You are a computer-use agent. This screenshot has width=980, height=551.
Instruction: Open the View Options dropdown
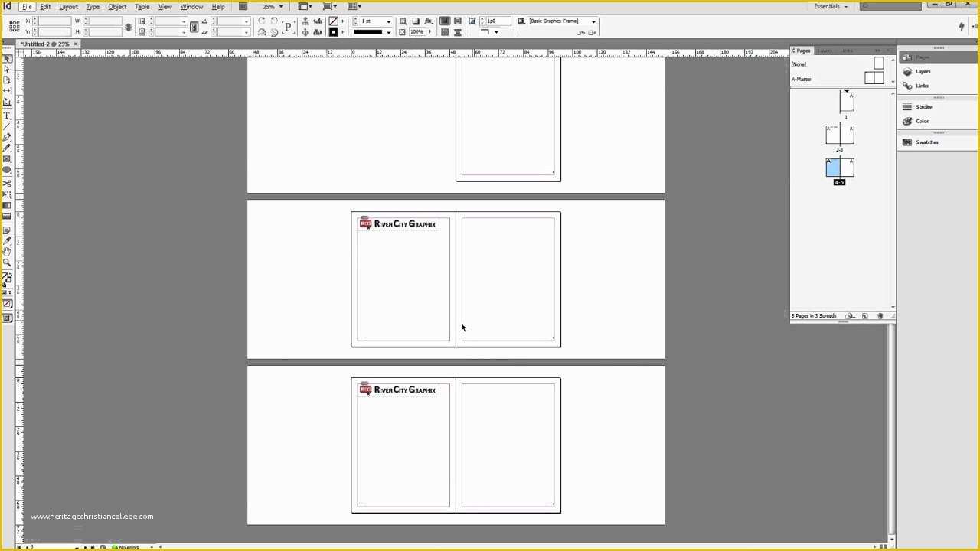coord(305,6)
